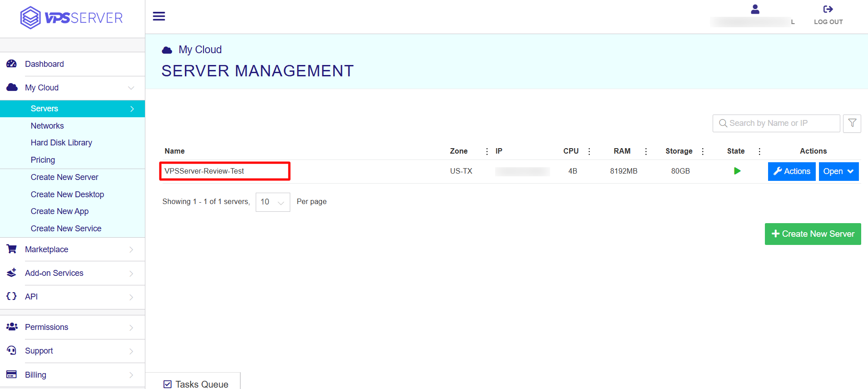This screenshot has height=389, width=868.
Task: Open Zone column options menu
Action: point(487,151)
